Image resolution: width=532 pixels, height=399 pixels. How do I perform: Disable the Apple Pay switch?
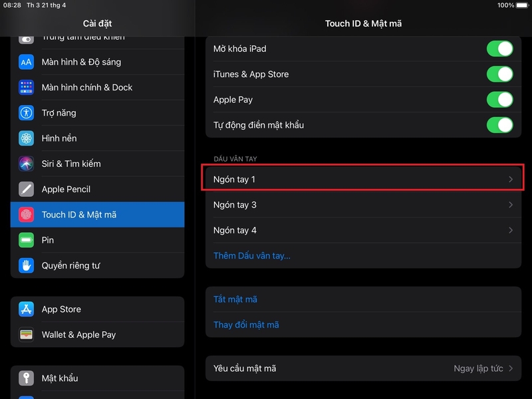pyautogui.click(x=500, y=100)
